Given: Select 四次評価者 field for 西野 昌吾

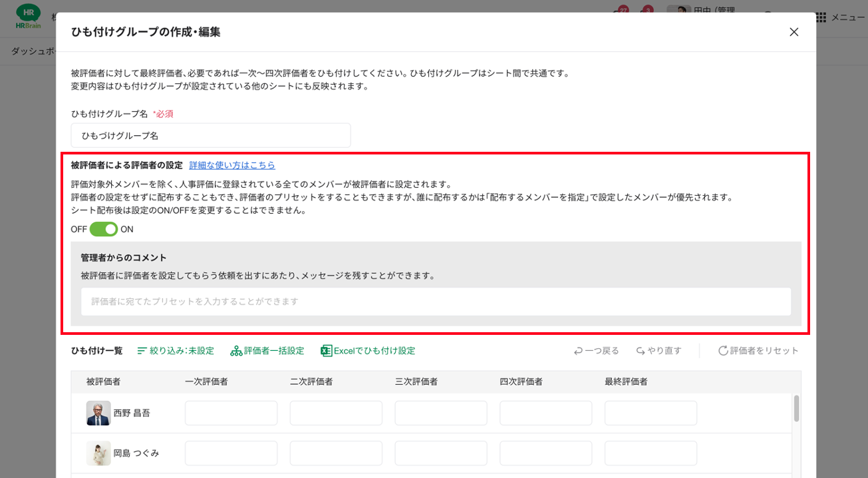Looking at the screenshot, I should tap(546, 413).
